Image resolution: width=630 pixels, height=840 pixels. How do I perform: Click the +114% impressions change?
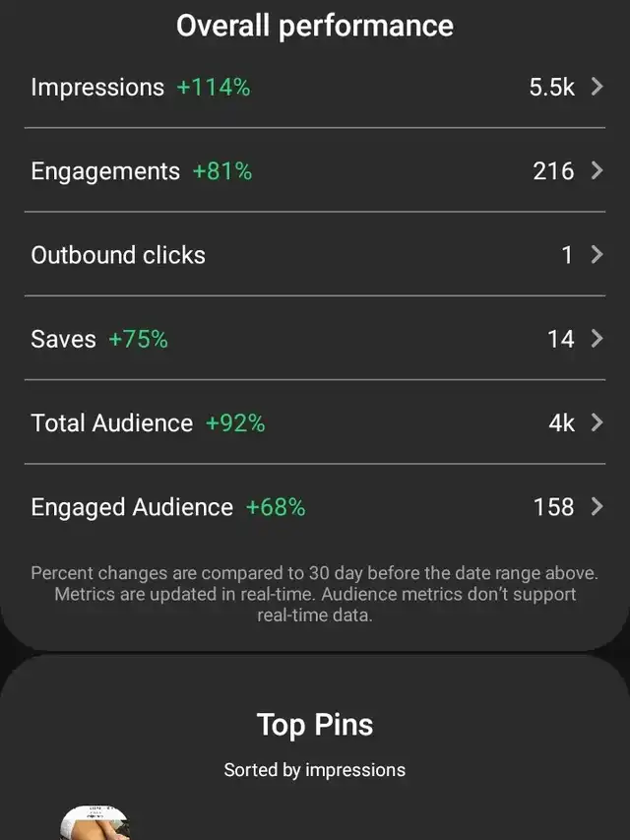point(214,88)
